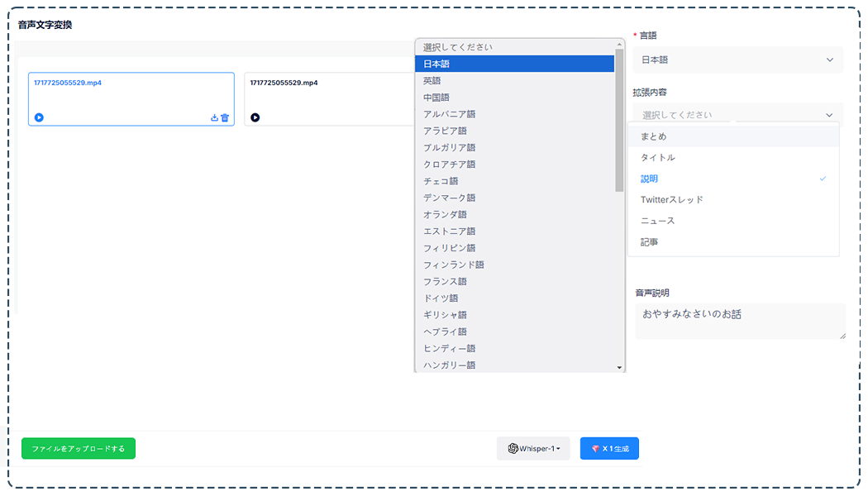Delete the first mp4 file with trash icon
Image resolution: width=868 pixels, height=496 pixels.
coord(225,117)
